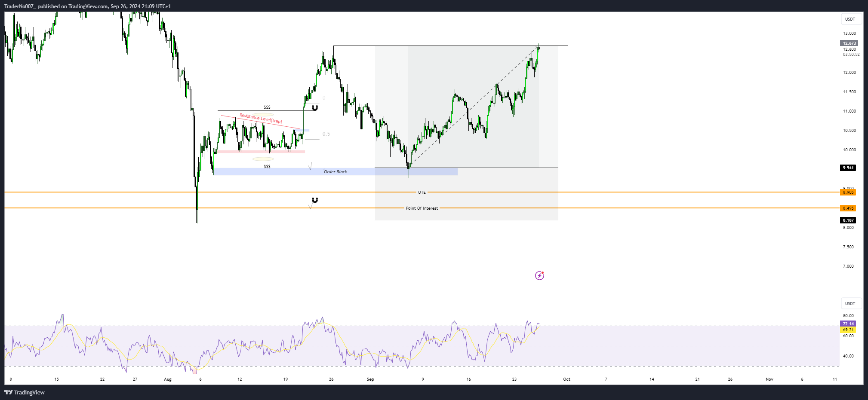868x400 pixels.
Task: Open the USDT selector on the RSI pane
Action: click(x=850, y=303)
